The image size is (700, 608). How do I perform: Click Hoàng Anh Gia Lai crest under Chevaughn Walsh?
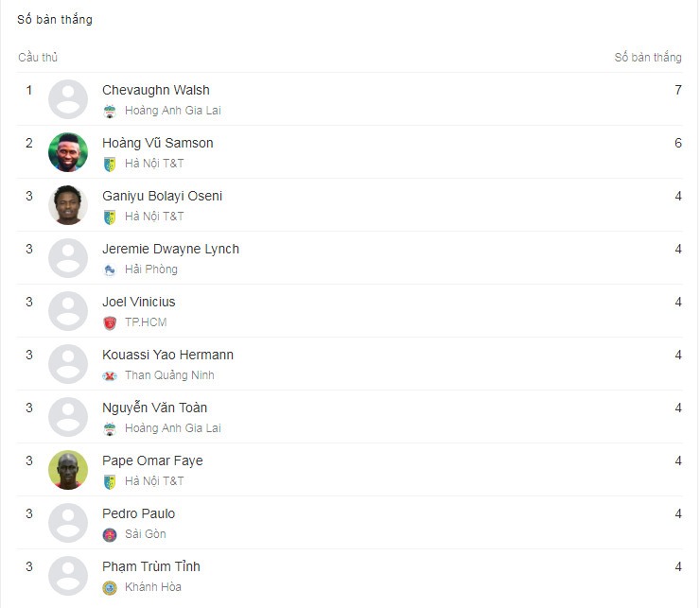click(x=110, y=111)
